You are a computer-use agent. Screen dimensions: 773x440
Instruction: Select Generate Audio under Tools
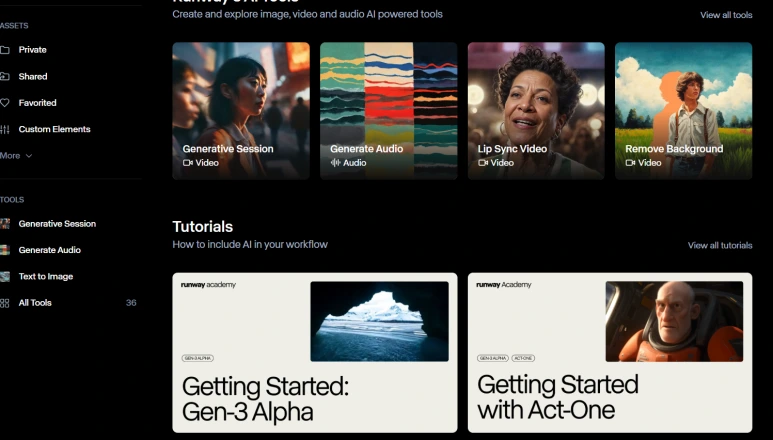49,250
